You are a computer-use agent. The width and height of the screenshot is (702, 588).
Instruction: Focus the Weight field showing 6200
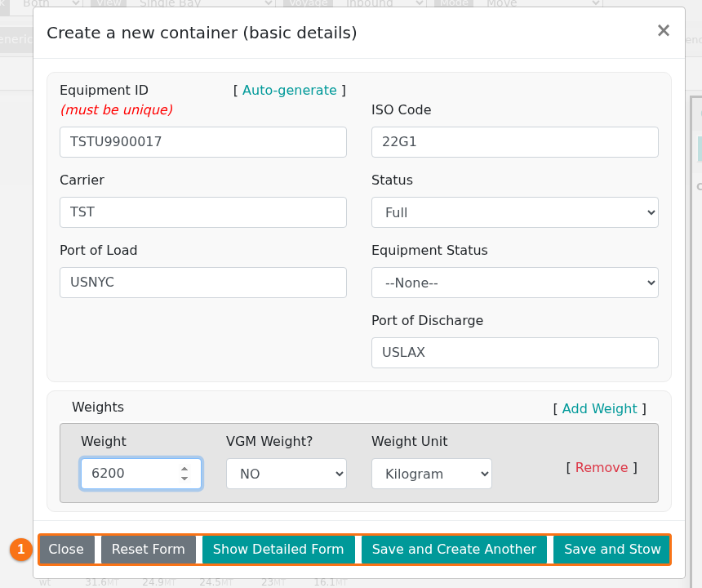pyautogui.click(x=141, y=474)
